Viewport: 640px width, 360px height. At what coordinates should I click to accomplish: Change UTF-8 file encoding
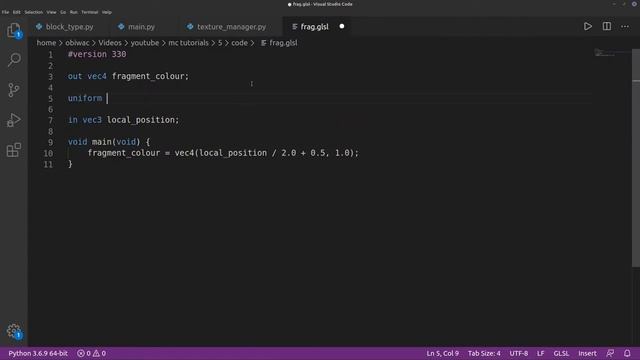coord(518,353)
